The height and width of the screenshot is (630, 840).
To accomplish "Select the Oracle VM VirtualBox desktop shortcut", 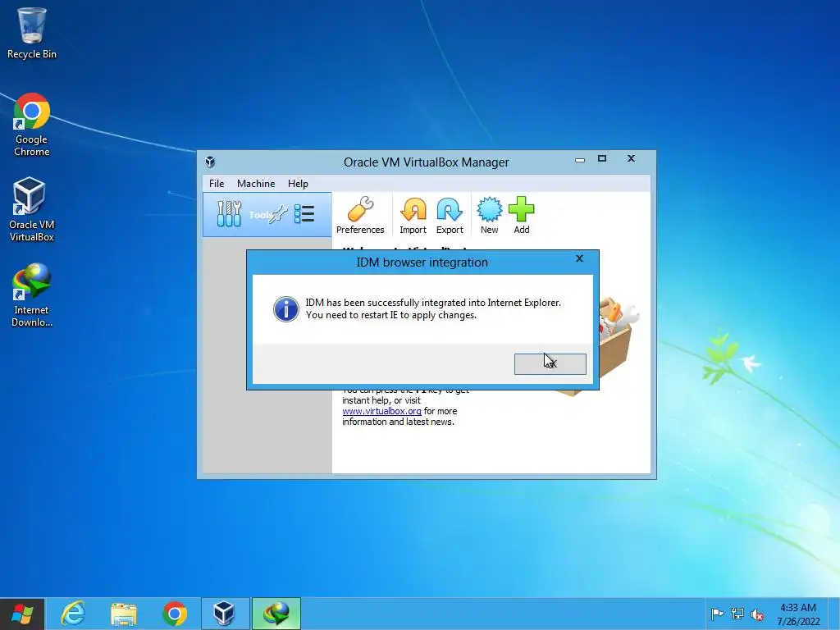I will point(32,209).
